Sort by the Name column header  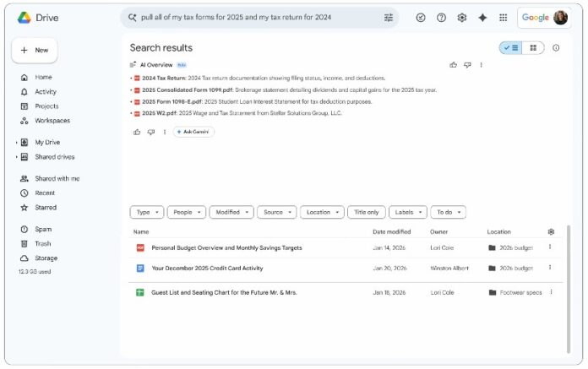pyautogui.click(x=141, y=232)
